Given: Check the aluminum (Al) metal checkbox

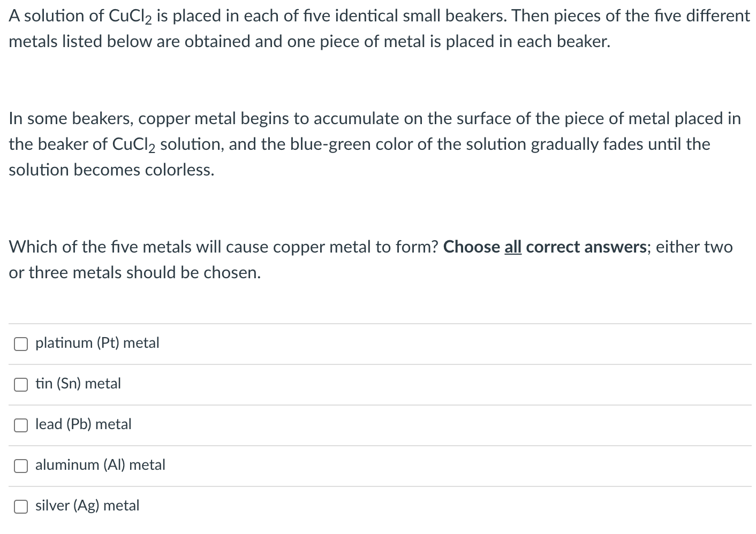Looking at the screenshot, I should pos(20,466).
